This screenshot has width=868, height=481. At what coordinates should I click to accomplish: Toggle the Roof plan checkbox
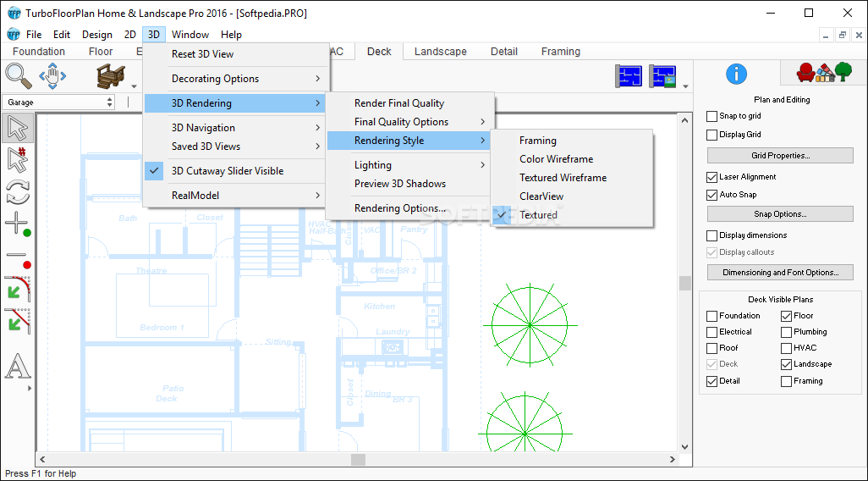tap(711, 349)
